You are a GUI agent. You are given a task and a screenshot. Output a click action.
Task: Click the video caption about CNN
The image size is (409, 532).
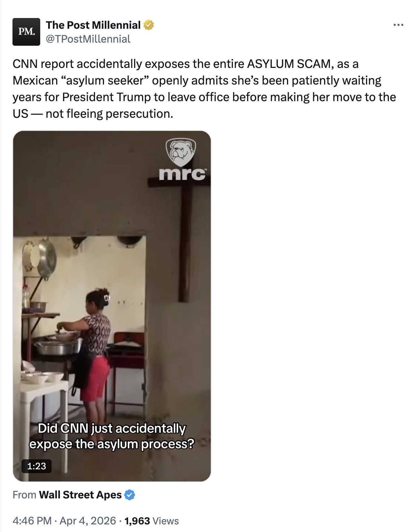point(112,436)
